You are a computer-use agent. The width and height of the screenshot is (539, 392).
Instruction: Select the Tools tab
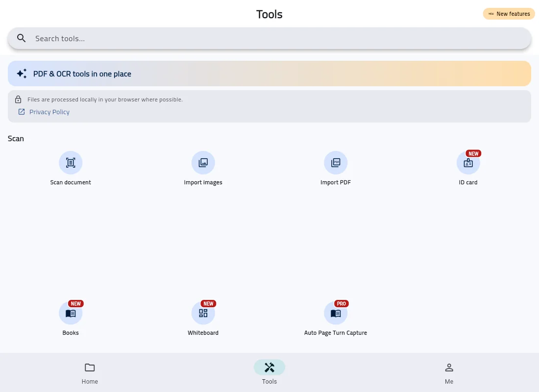pyautogui.click(x=269, y=373)
